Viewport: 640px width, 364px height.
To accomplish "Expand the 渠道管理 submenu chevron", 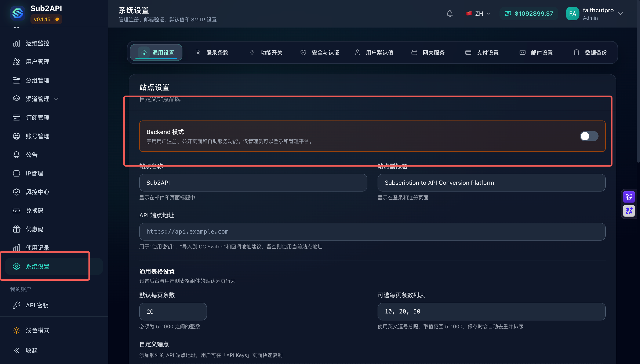I will coord(56,99).
